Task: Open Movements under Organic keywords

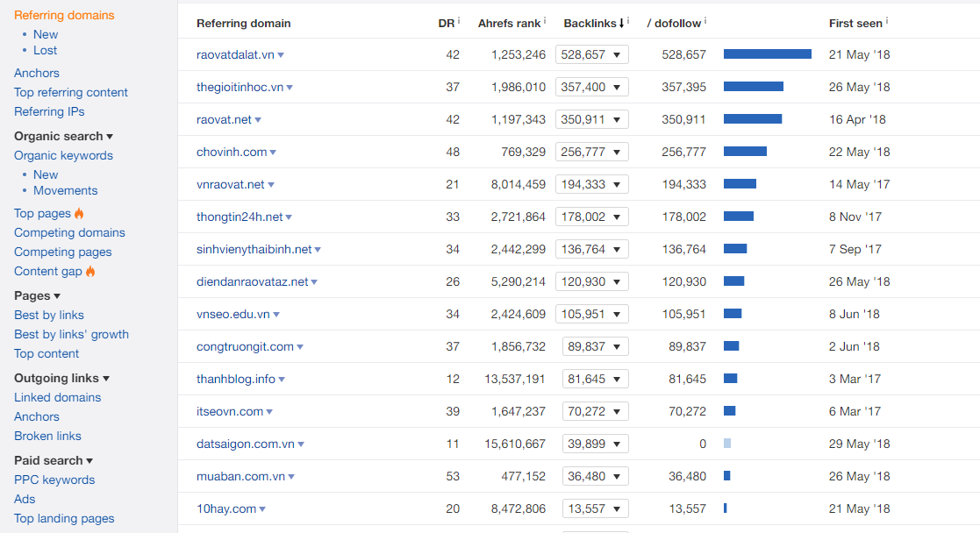Action: click(65, 190)
